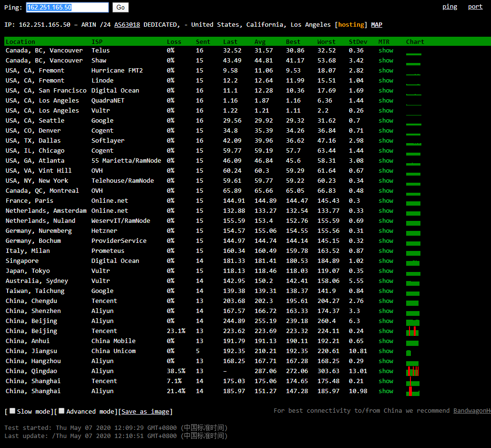Screen dimensions: 491x448
Task: Click the chart for Beijing Tencent row
Action: point(412,331)
